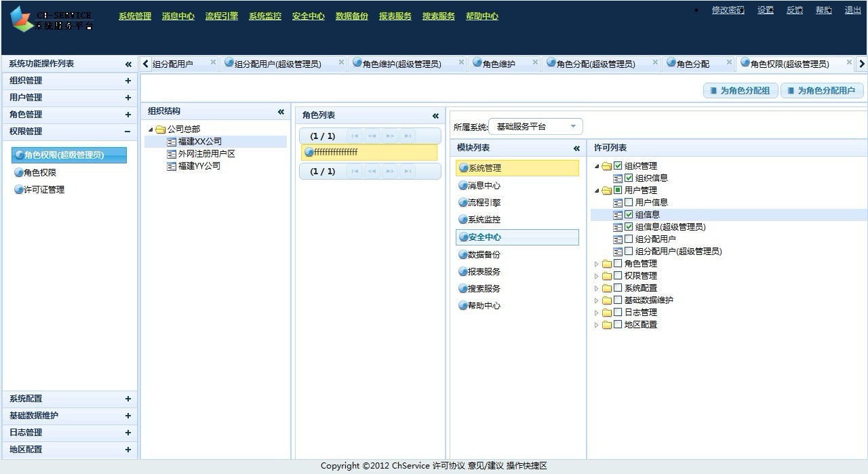Click the 数据备份 module icon

(x=464, y=254)
